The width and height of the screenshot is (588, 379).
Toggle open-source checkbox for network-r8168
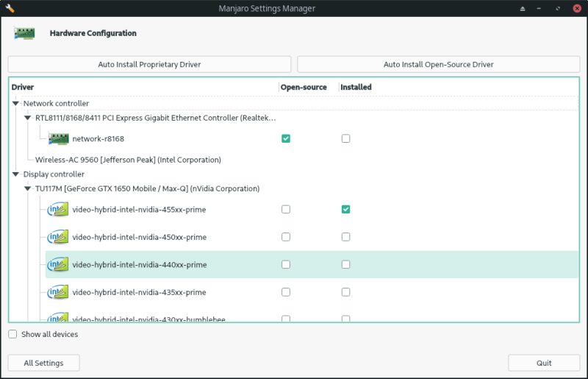(286, 138)
